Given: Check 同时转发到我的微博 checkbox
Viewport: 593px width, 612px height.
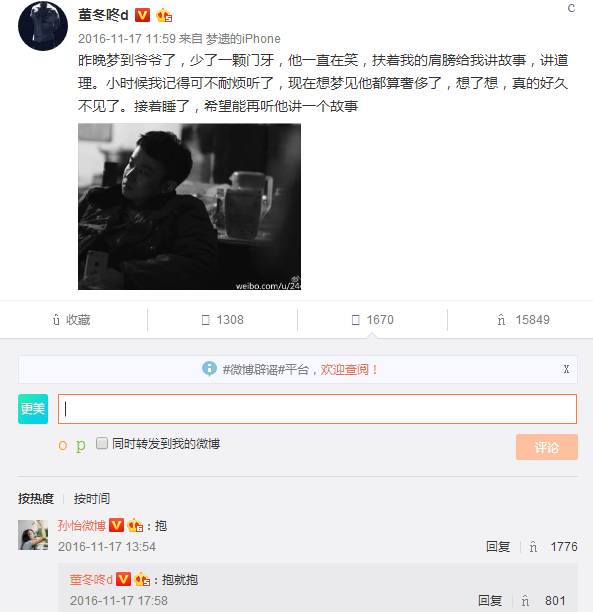Looking at the screenshot, I should [102, 443].
